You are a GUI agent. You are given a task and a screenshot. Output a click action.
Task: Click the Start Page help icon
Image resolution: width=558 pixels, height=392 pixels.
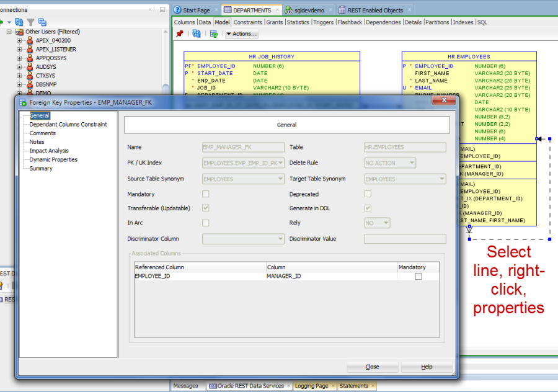pos(179,9)
